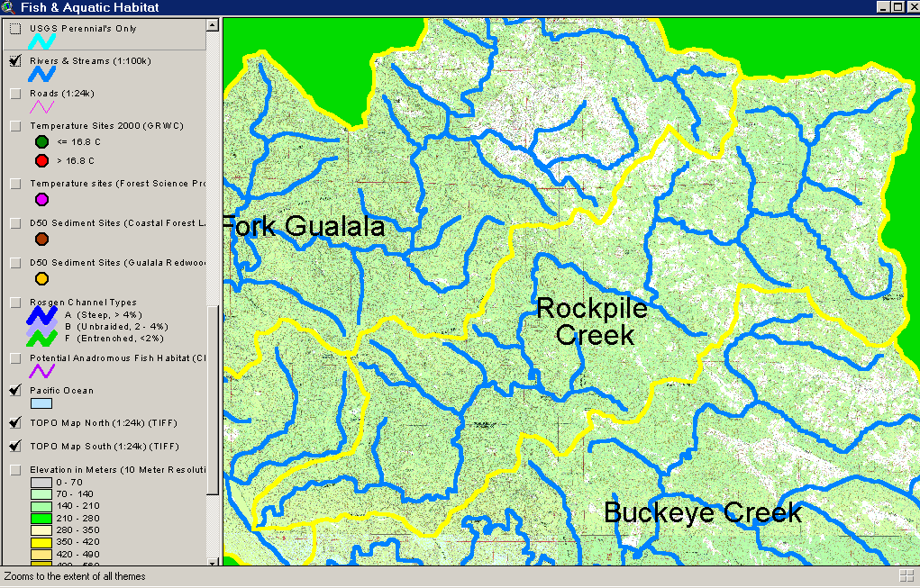The image size is (920, 588).
Task: Click the blue Rivers & Streams line symbol
Action: [42, 74]
